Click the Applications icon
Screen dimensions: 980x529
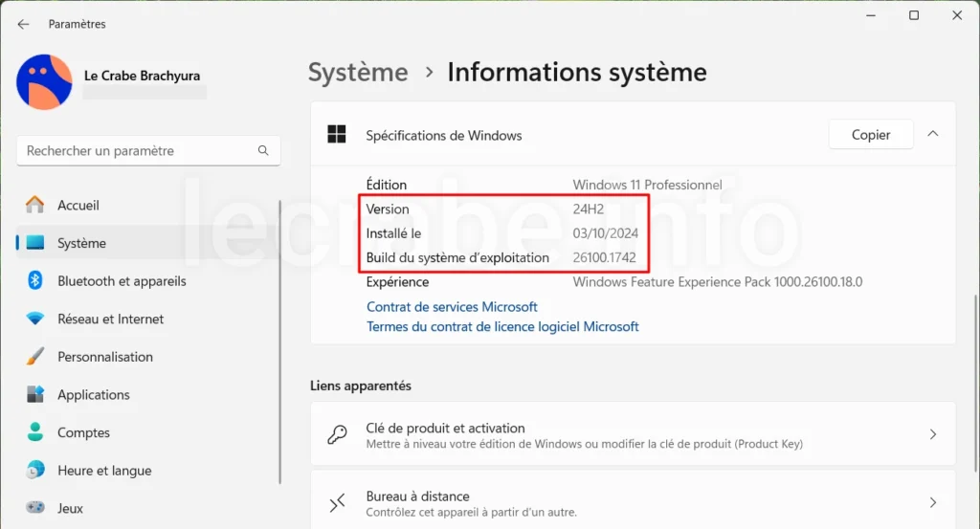tap(35, 394)
